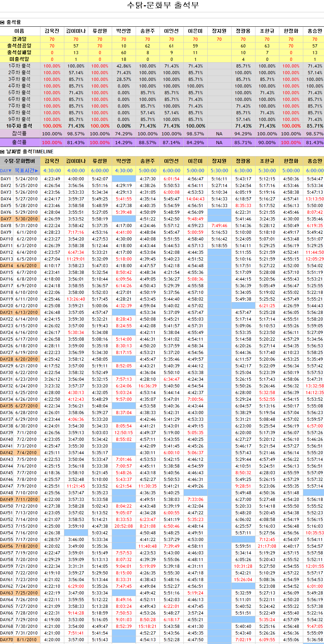Click the 28.57% cell in 3주차 row
324x644 pixels.
124,79
